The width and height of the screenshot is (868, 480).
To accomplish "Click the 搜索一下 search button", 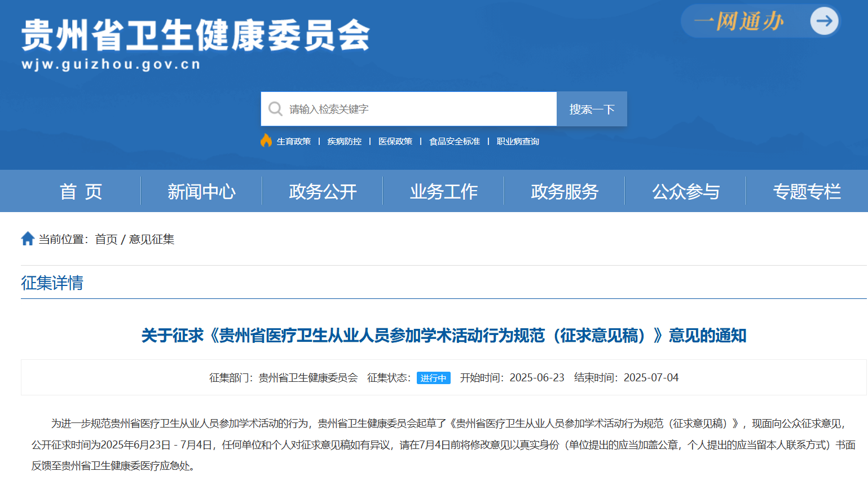I will click(592, 109).
